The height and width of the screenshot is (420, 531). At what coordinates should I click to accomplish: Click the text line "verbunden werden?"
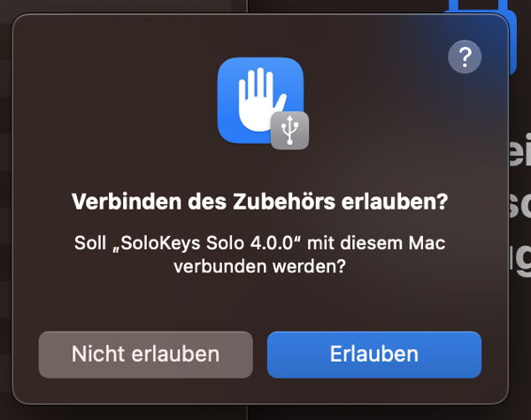point(259,266)
